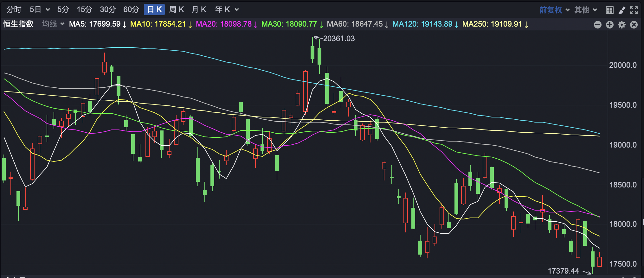Switch to the 15分 timeframe
Viewport: 644px width, 278px height.
pyautogui.click(x=84, y=9)
